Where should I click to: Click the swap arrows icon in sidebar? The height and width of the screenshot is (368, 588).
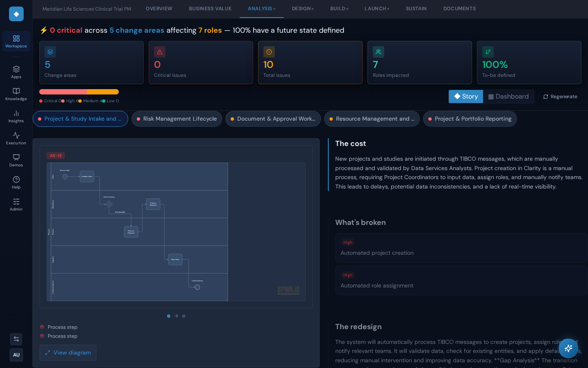(x=16, y=339)
